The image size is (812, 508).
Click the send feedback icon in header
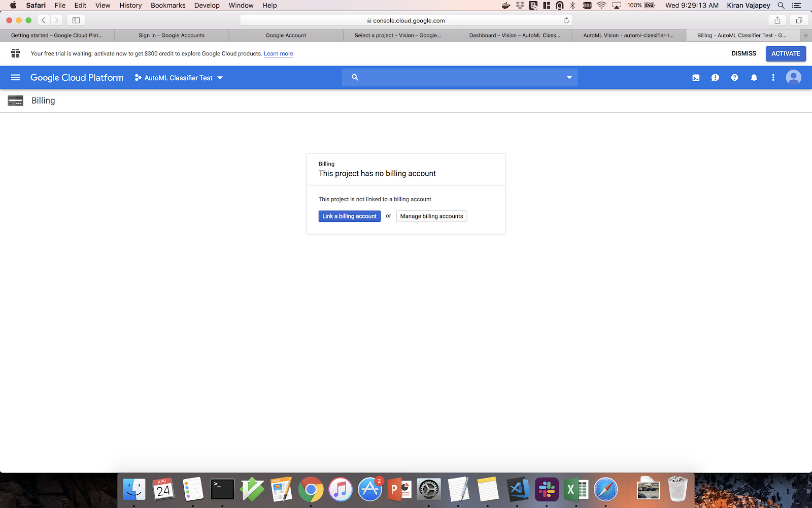[x=715, y=78]
